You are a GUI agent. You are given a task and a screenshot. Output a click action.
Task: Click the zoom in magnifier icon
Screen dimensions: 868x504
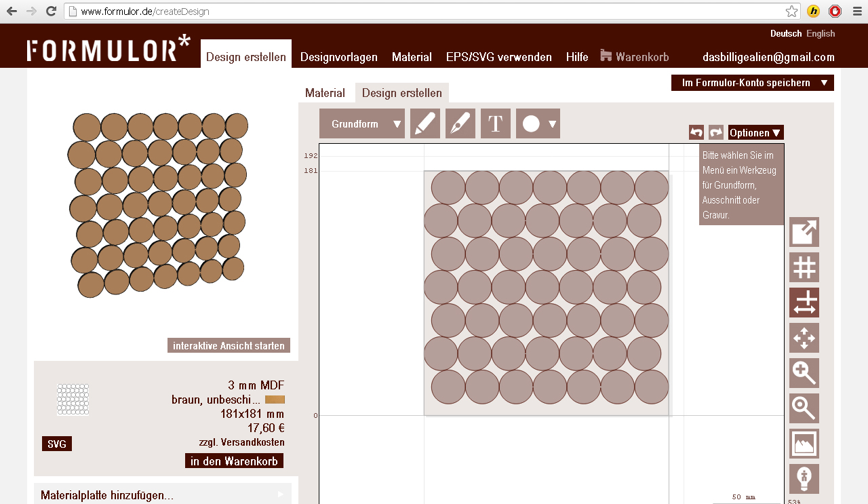pyautogui.click(x=804, y=373)
